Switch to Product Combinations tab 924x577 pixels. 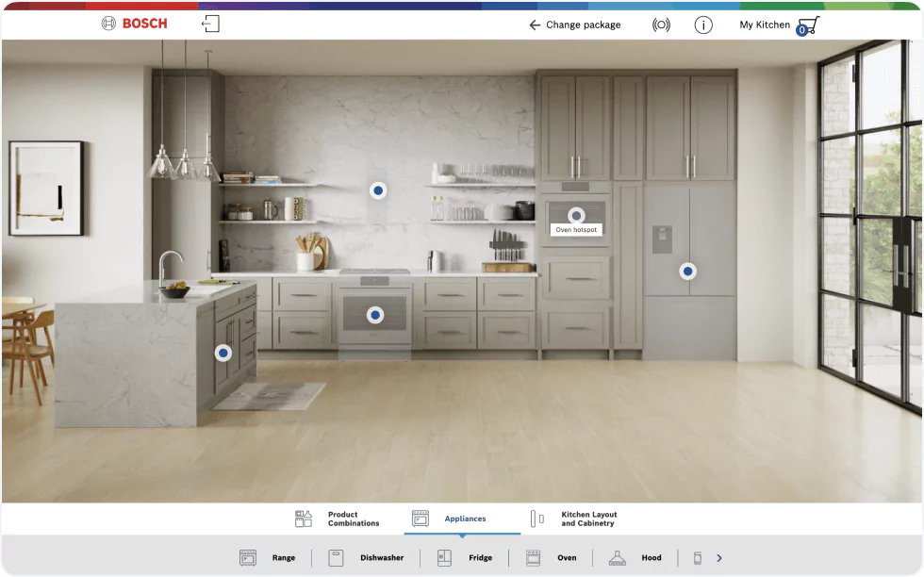pyautogui.click(x=338, y=519)
